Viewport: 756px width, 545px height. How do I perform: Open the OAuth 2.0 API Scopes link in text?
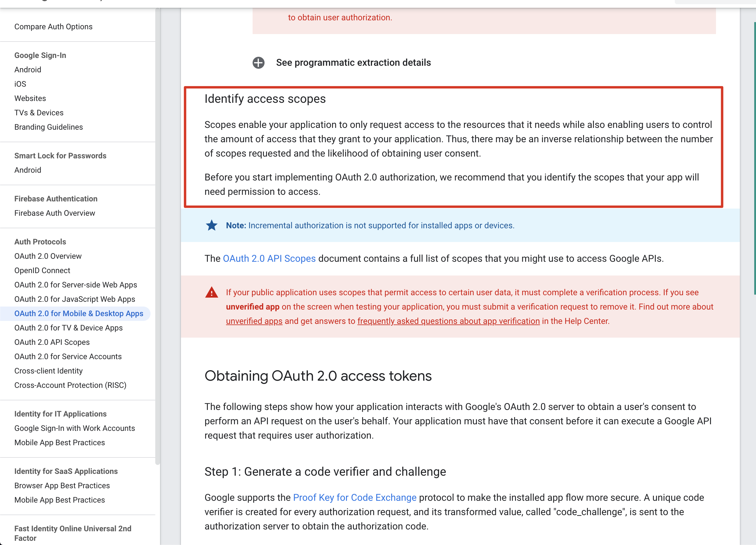coord(269,258)
